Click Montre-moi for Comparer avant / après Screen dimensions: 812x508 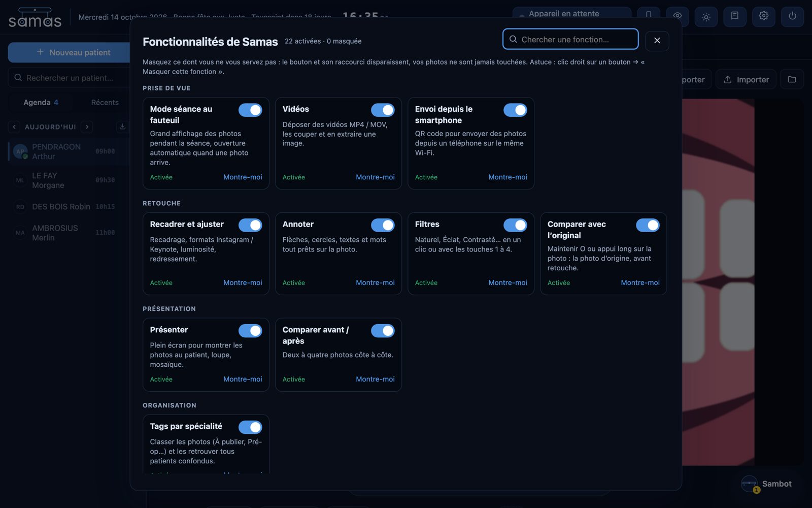click(375, 379)
